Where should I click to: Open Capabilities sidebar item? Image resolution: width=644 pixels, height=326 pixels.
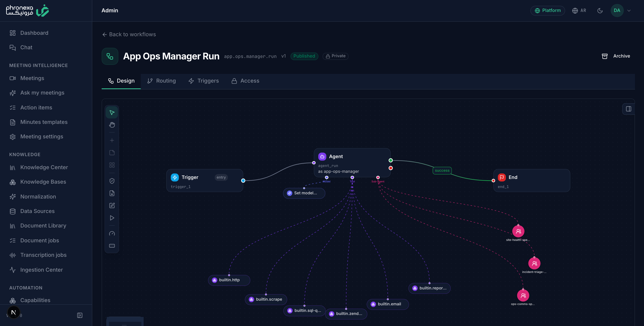coord(46,300)
